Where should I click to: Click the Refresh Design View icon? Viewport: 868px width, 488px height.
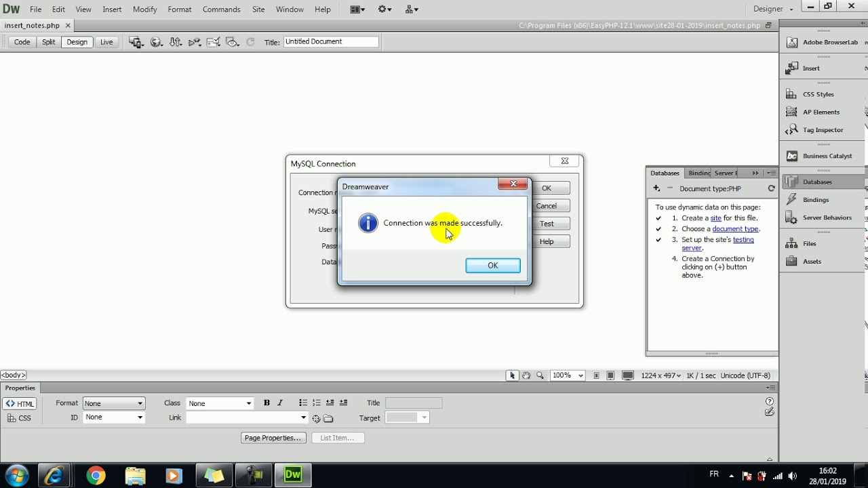coord(250,42)
